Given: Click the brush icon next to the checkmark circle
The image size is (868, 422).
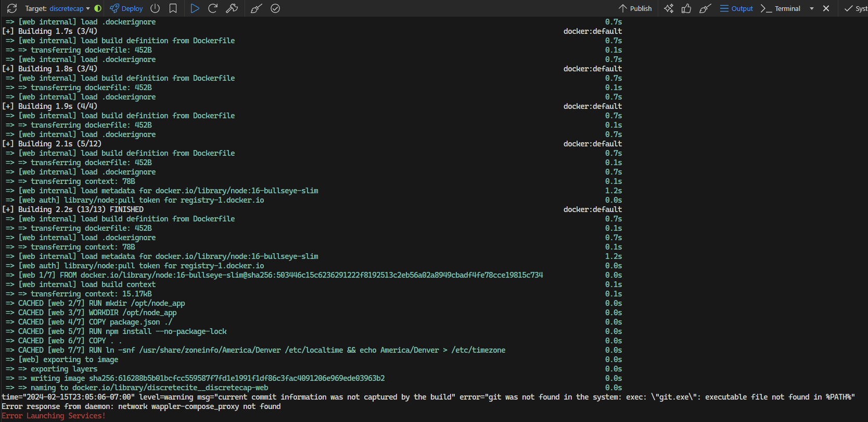Looking at the screenshot, I should pos(256,8).
